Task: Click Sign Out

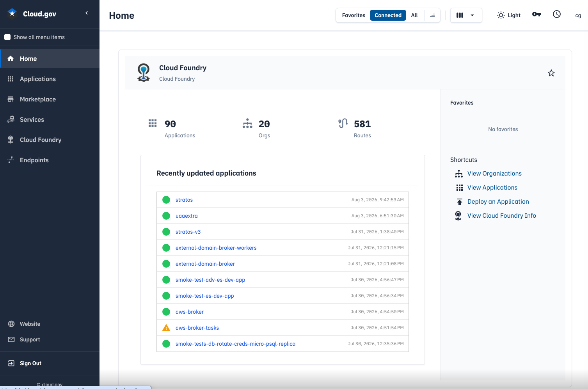Action: (x=30, y=363)
